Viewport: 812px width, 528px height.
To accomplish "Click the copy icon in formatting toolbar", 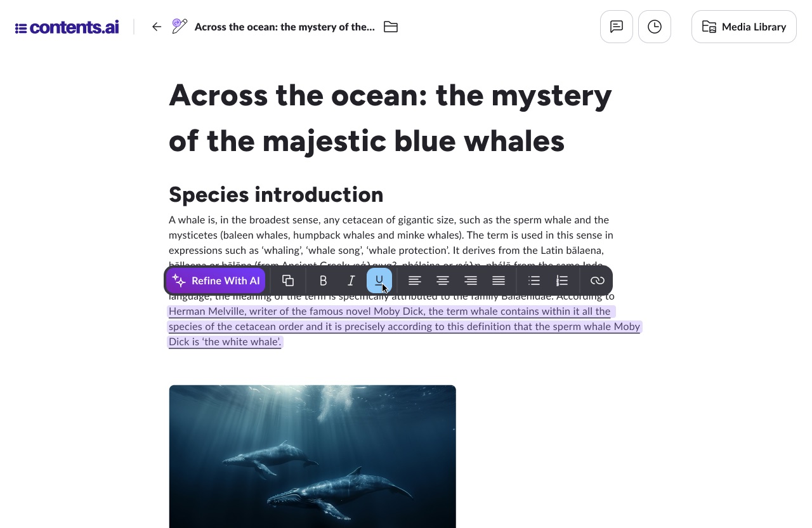I will click(x=288, y=280).
